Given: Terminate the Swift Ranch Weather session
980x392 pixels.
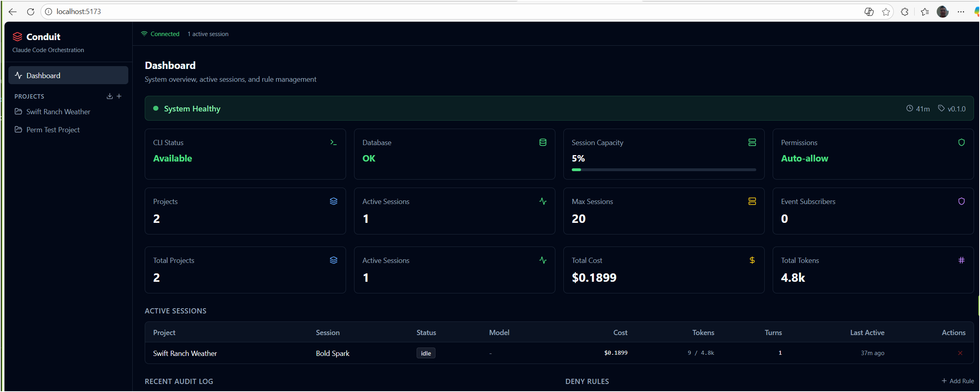Looking at the screenshot, I should (x=960, y=353).
